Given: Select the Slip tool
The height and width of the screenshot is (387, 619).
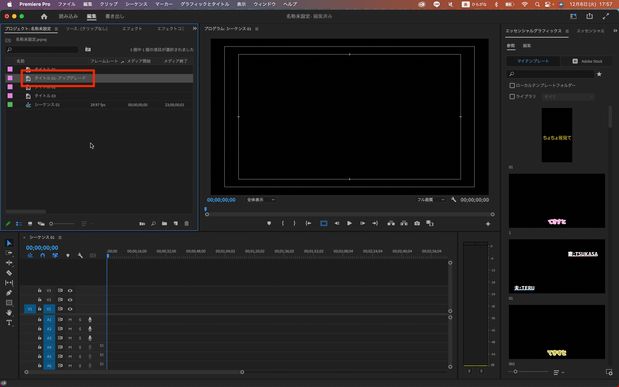Looking at the screenshot, I should point(9,283).
